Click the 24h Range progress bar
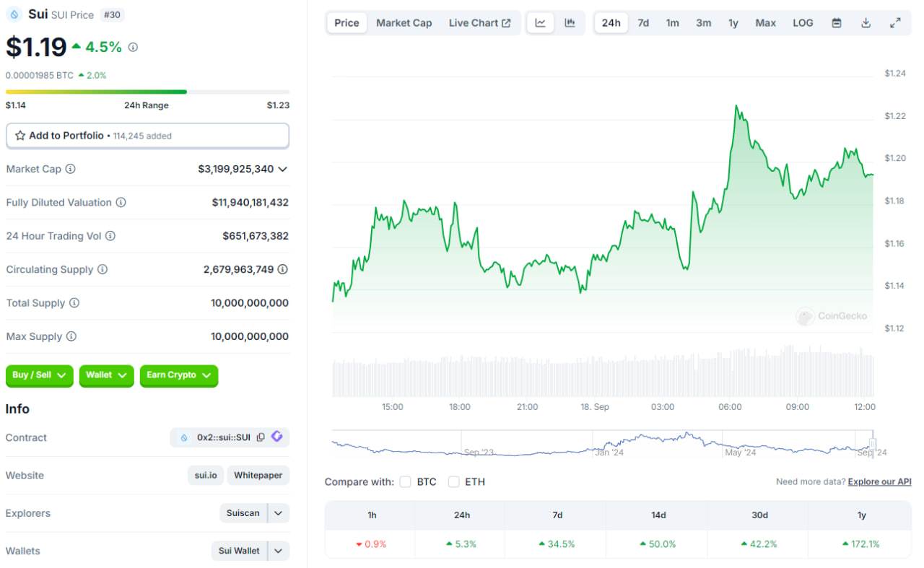This screenshot has height=568, width=924. (147, 92)
